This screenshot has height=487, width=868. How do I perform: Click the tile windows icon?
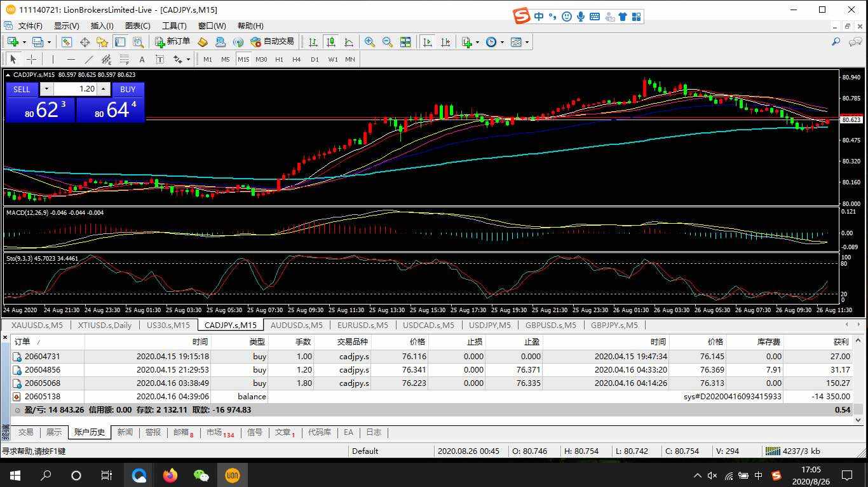pos(405,42)
